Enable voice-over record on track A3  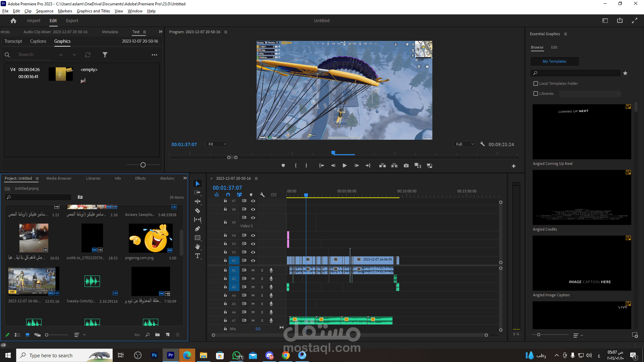point(271,287)
